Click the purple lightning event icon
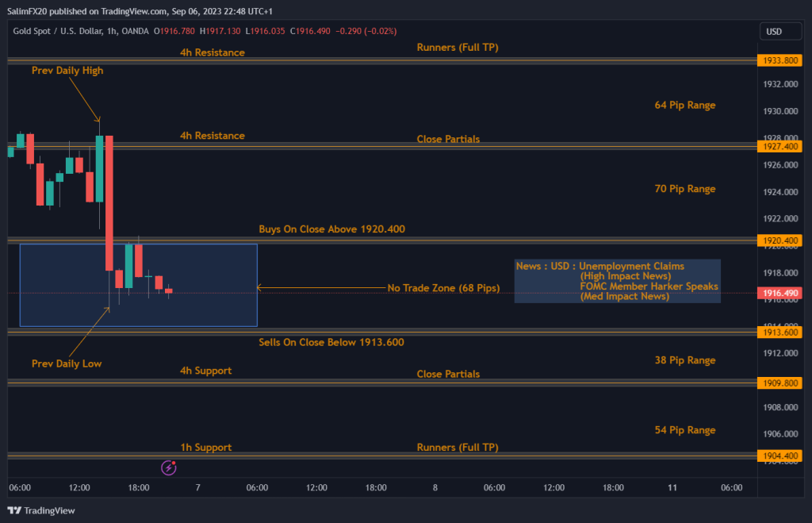The image size is (812, 523). coord(168,467)
